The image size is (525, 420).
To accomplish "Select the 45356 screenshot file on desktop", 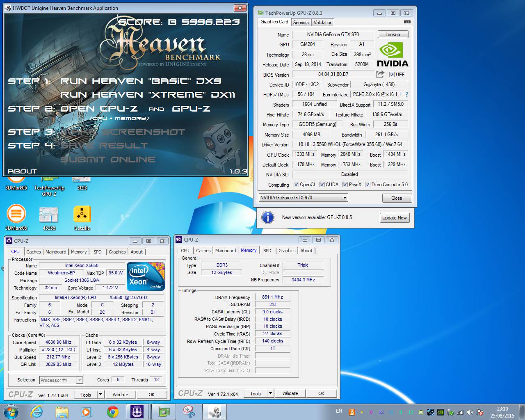I will click(49, 217).
